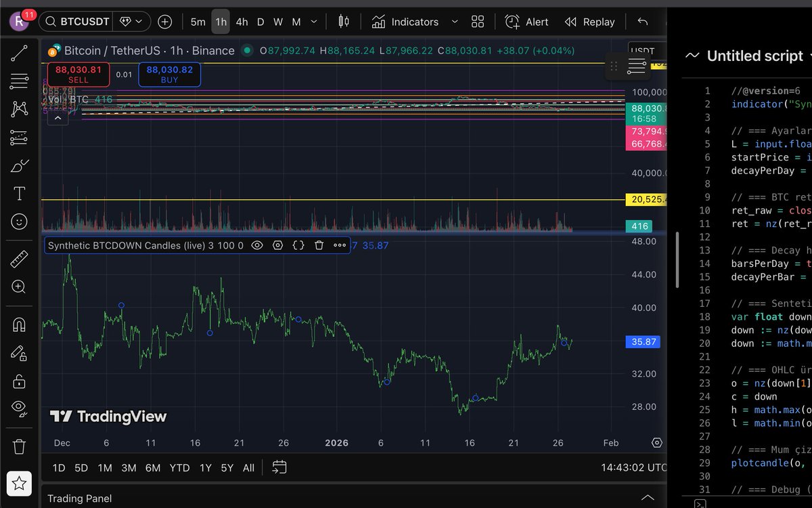Select the 5D date range
Viewport: 812px width, 508px height.
pyautogui.click(x=81, y=467)
